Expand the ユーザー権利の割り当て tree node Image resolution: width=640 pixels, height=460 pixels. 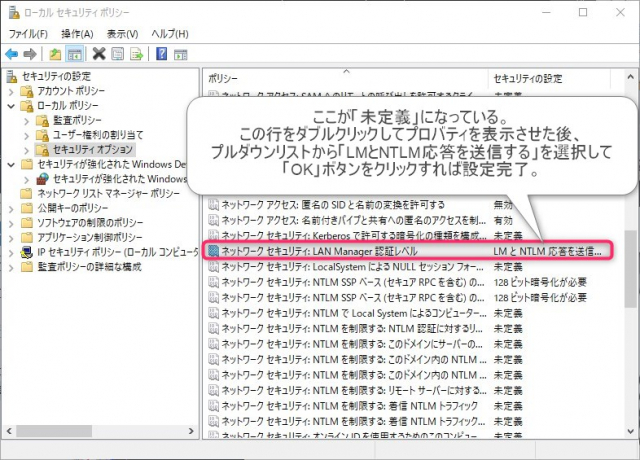(x=27, y=136)
